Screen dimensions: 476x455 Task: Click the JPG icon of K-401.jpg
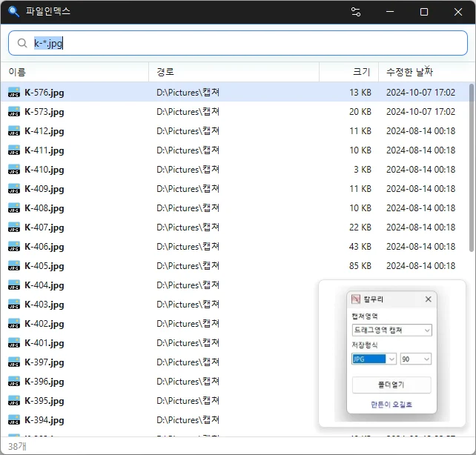(14, 343)
